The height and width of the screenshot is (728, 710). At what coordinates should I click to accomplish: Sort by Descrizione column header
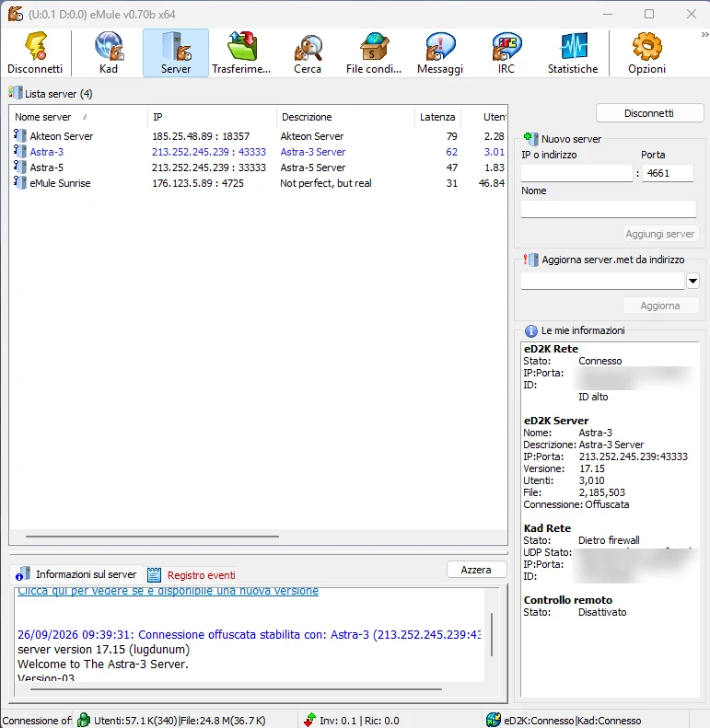(345, 117)
